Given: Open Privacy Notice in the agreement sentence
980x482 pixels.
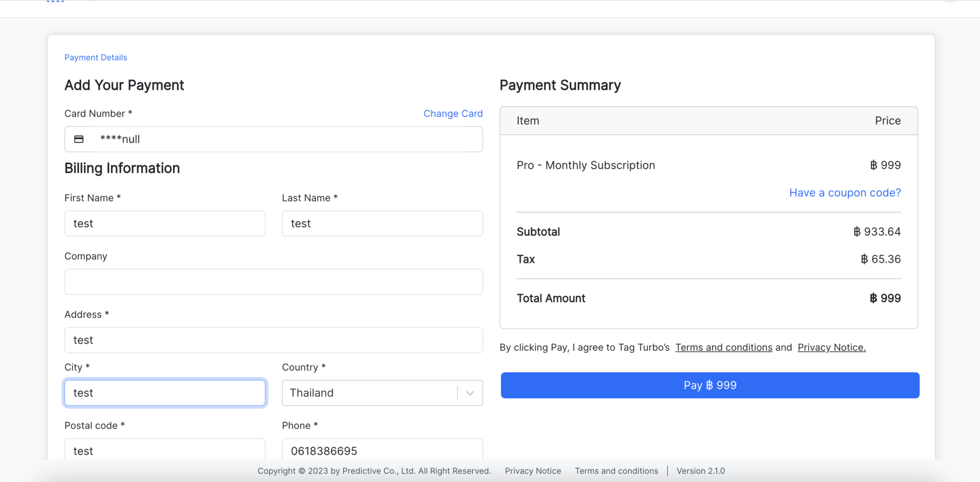Looking at the screenshot, I should coord(831,347).
